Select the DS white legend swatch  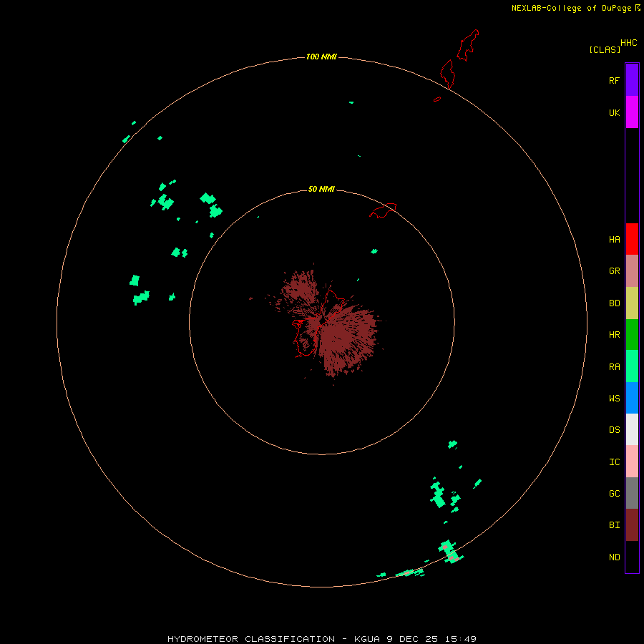coord(632,429)
